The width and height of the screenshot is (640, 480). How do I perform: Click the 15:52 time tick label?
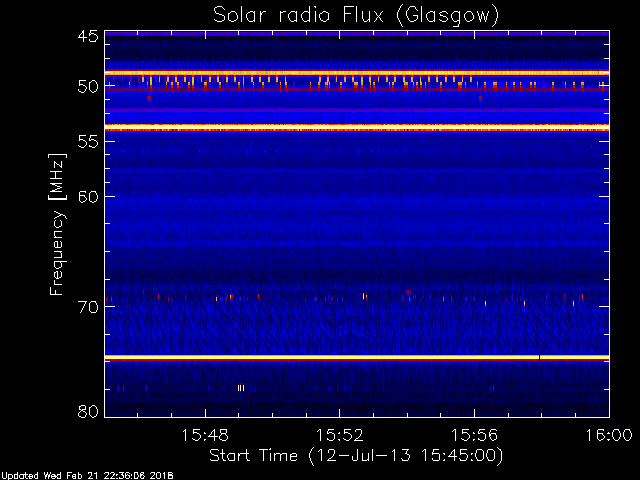point(340,435)
